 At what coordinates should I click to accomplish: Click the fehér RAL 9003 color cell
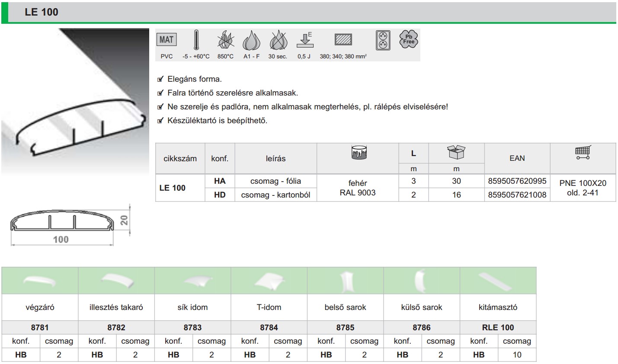click(357, 188)
